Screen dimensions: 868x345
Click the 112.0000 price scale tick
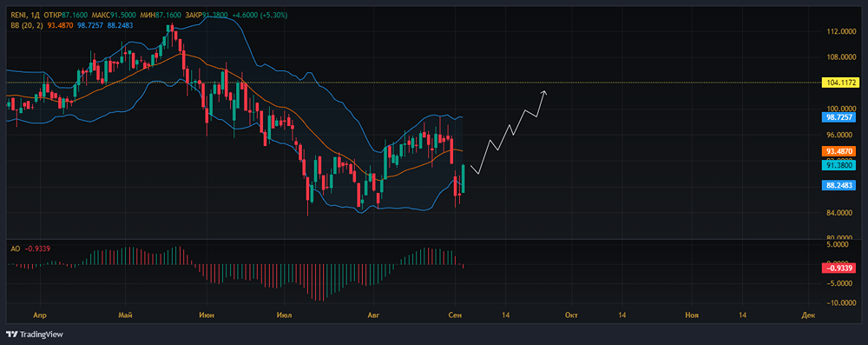(x=841, y=31)
